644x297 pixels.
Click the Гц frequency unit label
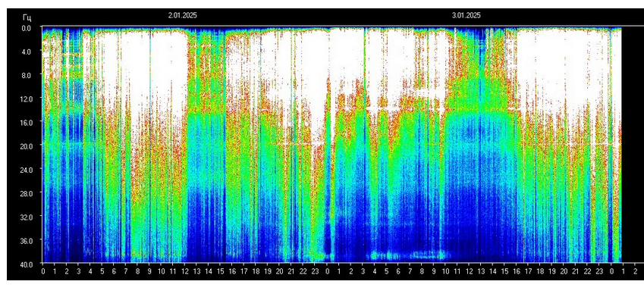tap(27, 17)
